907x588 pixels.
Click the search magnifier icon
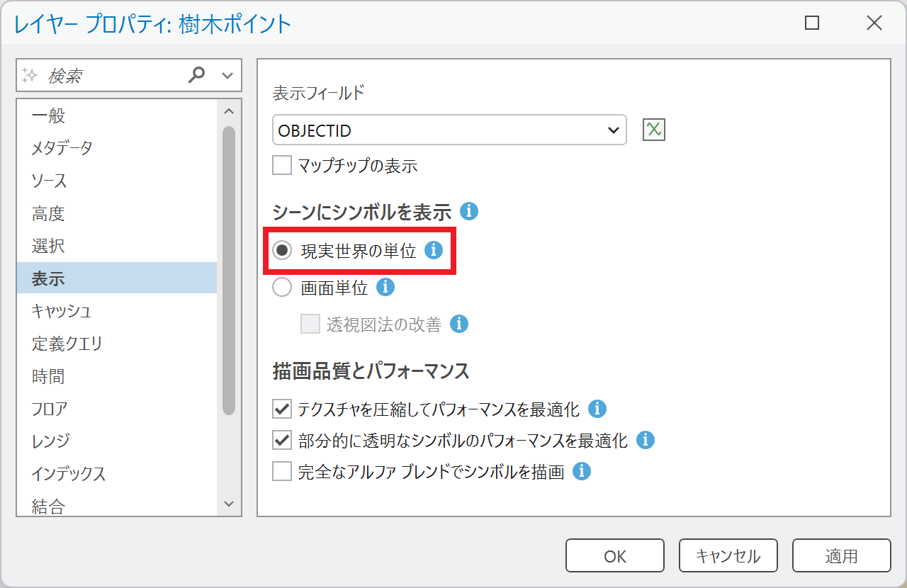(197, 74)
